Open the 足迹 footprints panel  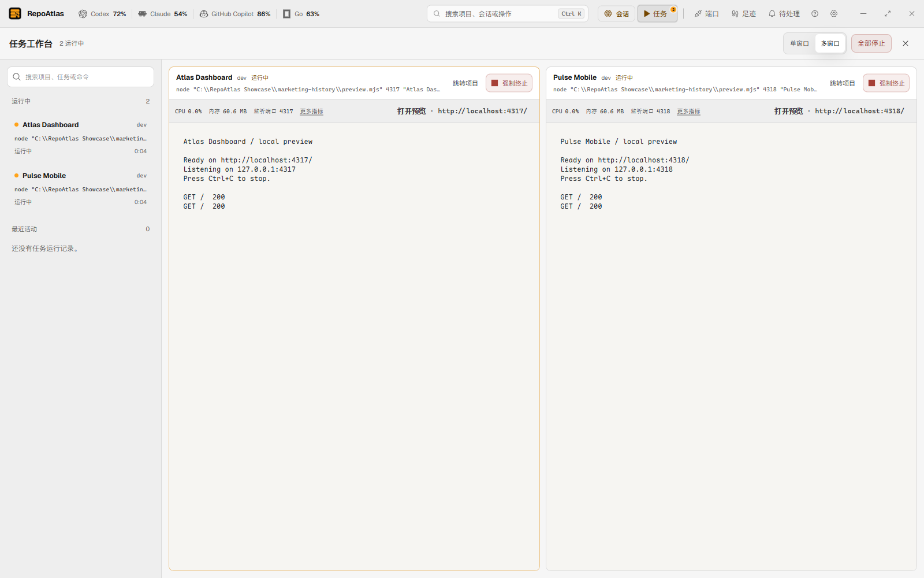(744, 14)
